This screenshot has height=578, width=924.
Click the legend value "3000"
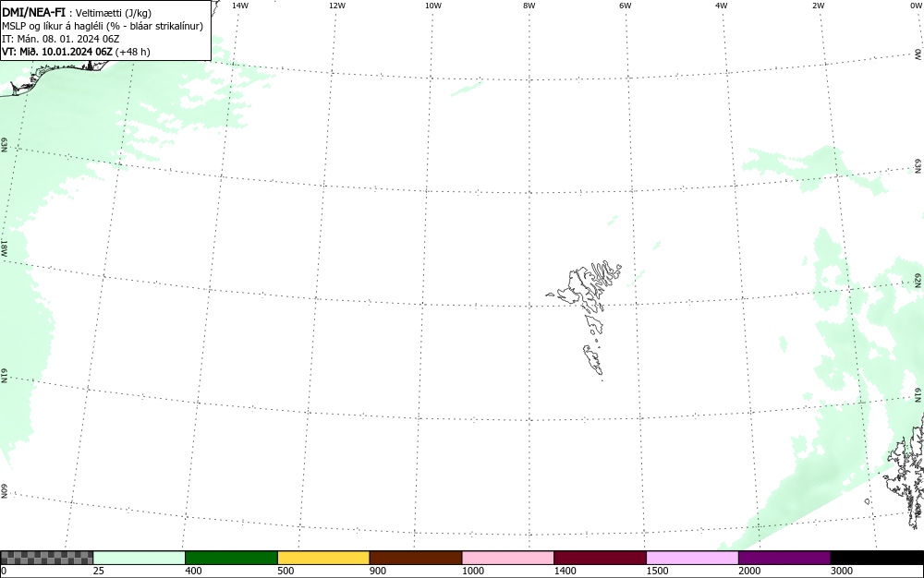point(842,571)
